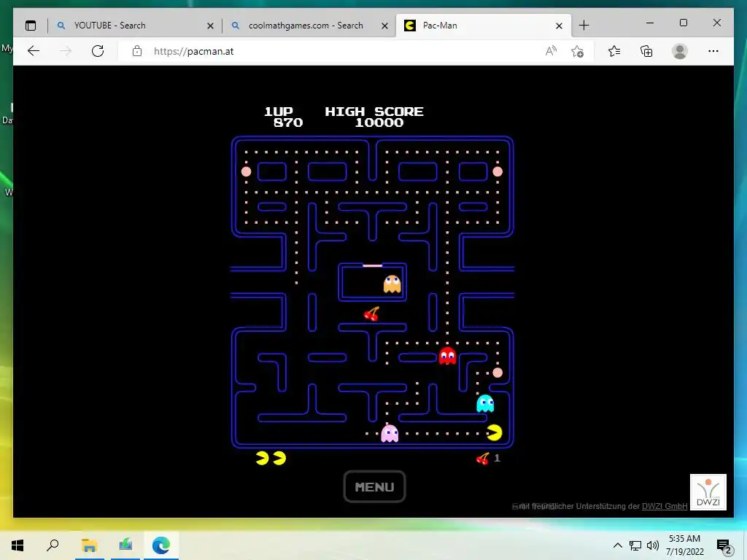Click the cherry fruit below the ghost pen
The height and width of the screenshot is (560, 747).
click(371, 314)
